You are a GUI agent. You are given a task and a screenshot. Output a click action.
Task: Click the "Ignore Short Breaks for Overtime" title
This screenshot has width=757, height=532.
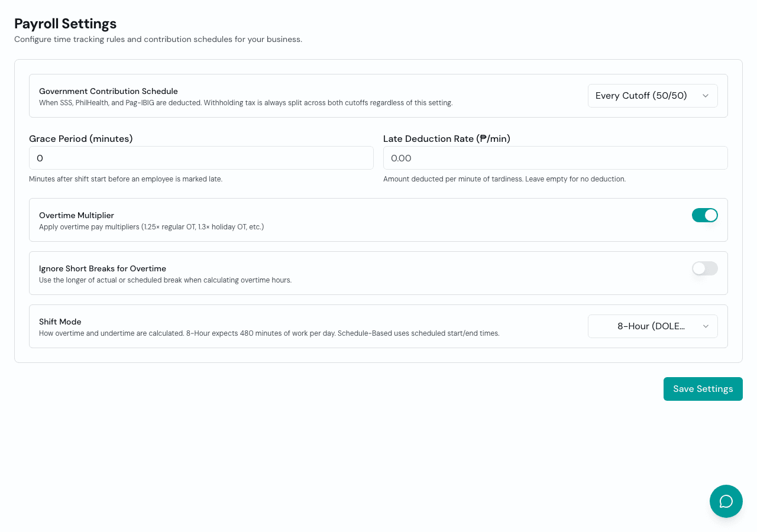(x=102, y=268)
